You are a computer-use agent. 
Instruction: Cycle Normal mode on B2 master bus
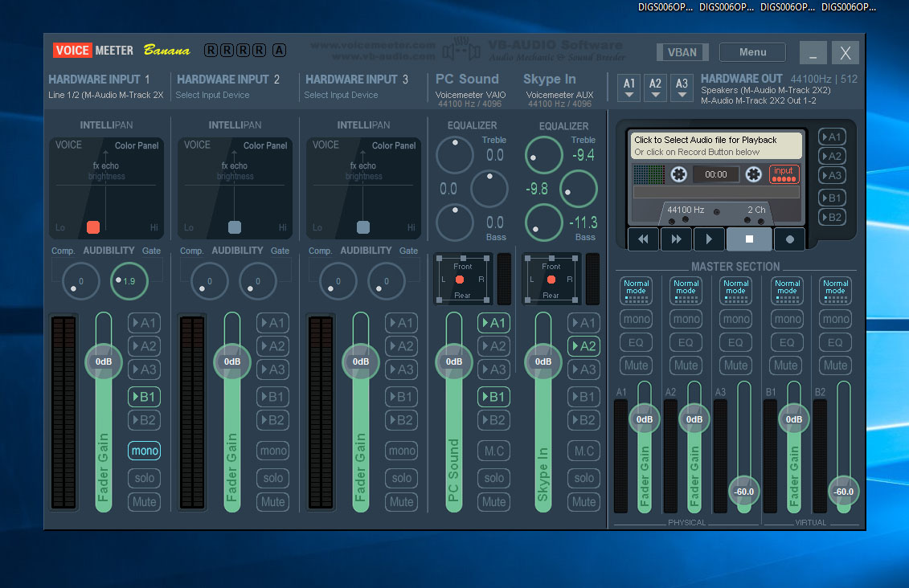[835, 290]
